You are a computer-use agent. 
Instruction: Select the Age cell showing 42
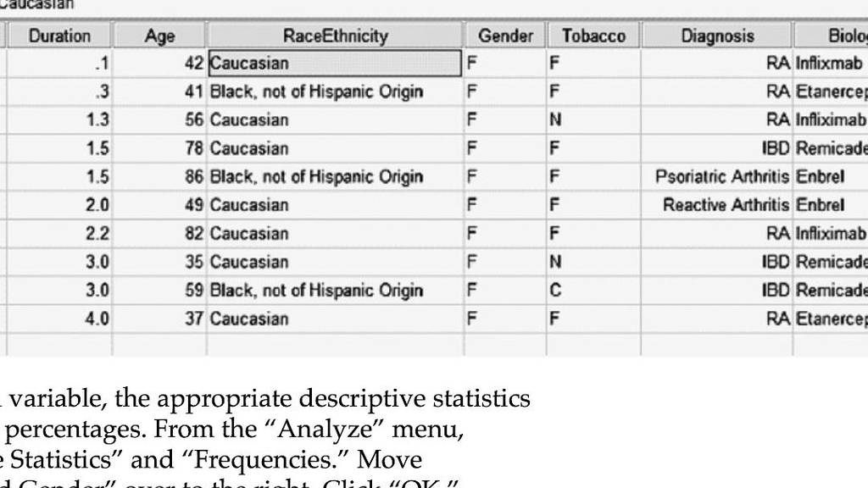pyautogui.click(x=159, y=63)
